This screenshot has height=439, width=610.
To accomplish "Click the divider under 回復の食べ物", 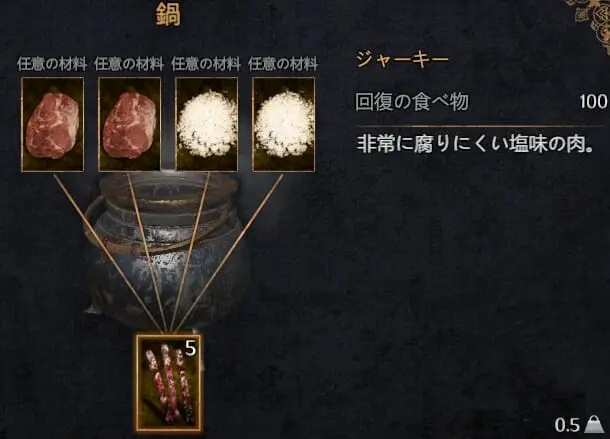I will (480, 126).
